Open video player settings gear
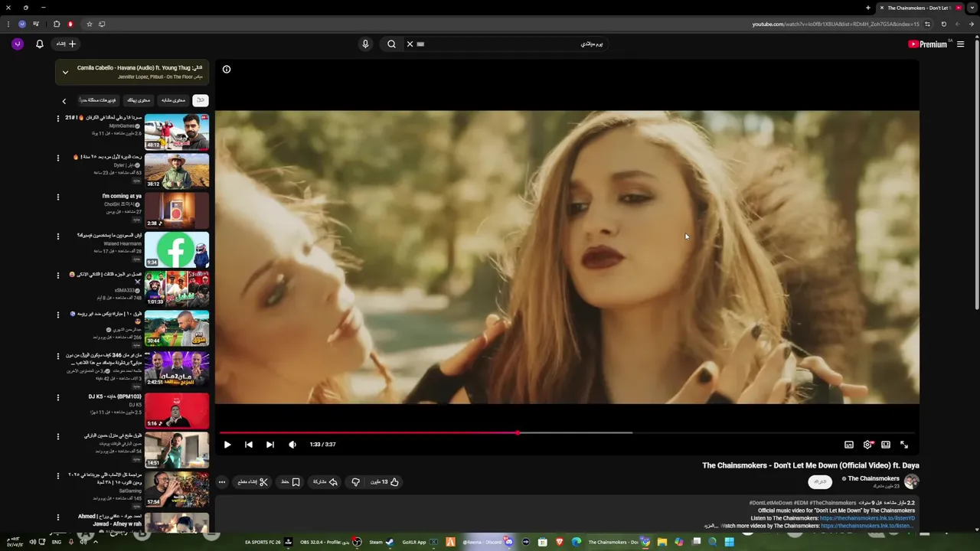Viewport: 980px width, 551px height. (867, 445)
